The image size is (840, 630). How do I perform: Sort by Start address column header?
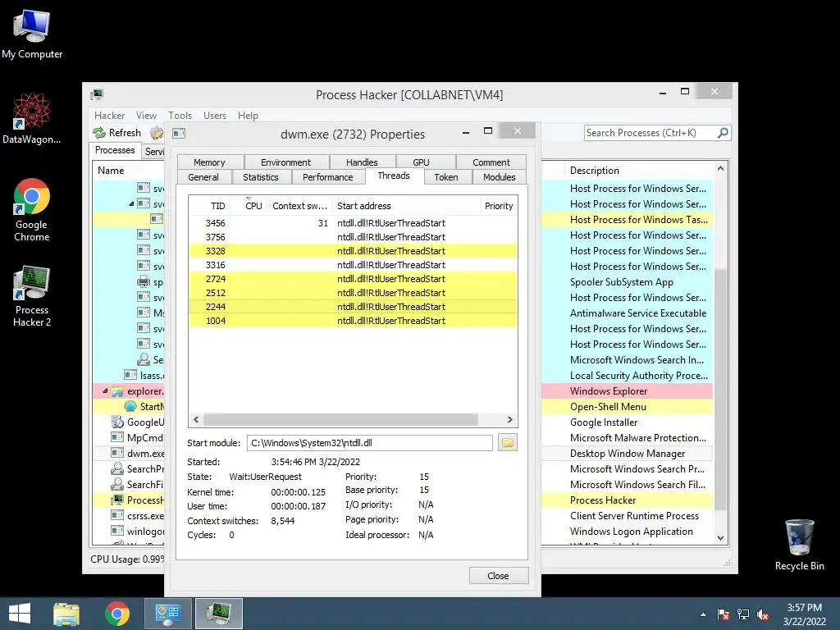(406, 206)
